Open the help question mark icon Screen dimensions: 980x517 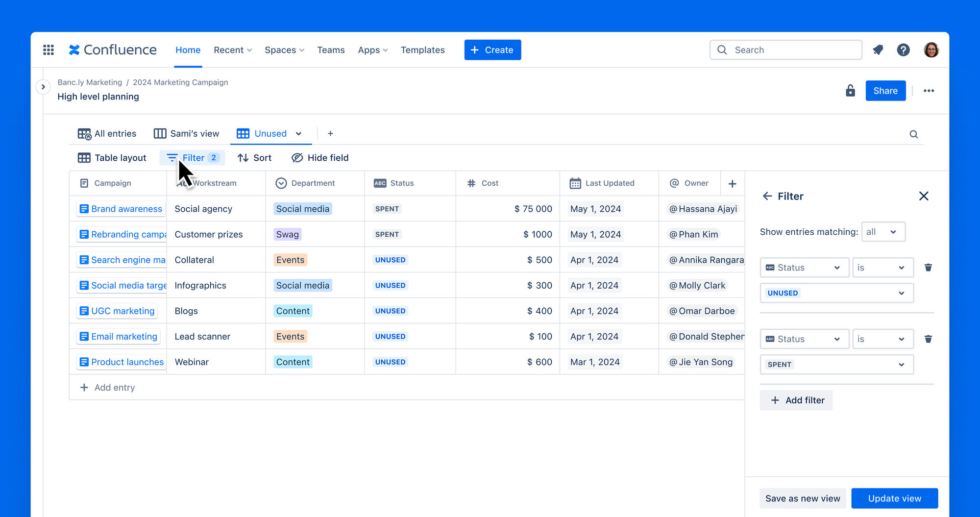(903, 50)
